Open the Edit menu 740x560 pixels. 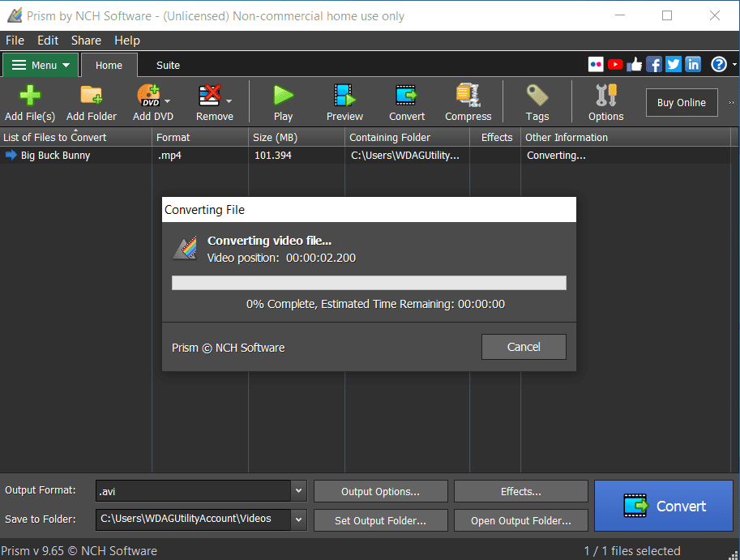[48, 41]
